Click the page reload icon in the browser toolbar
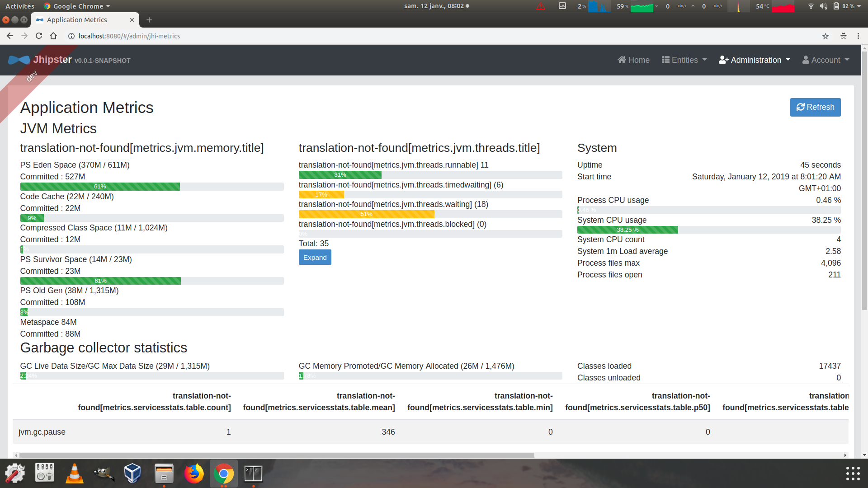Screen dimensions: 868x488 click(x=38, y=36)
